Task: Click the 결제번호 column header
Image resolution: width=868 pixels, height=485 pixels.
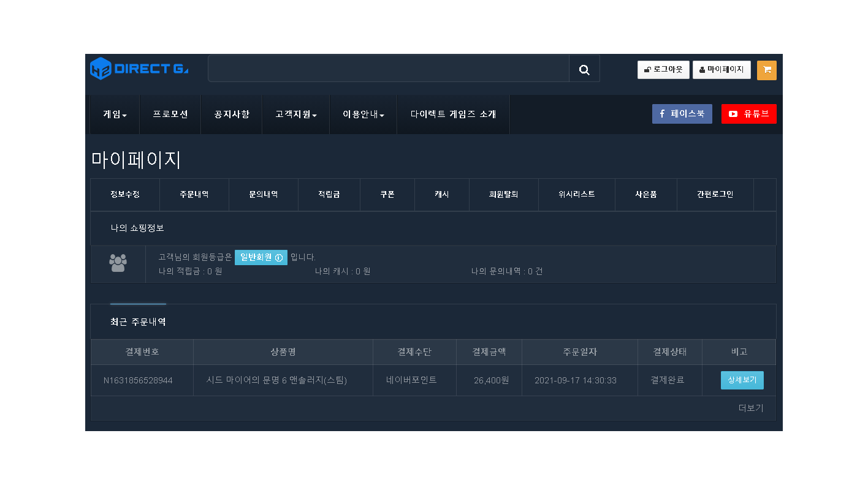Action: point(142,352)
